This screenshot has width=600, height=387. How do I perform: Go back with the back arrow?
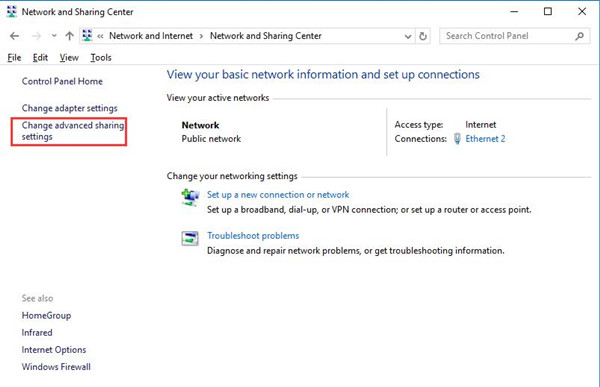pos(15,36)
